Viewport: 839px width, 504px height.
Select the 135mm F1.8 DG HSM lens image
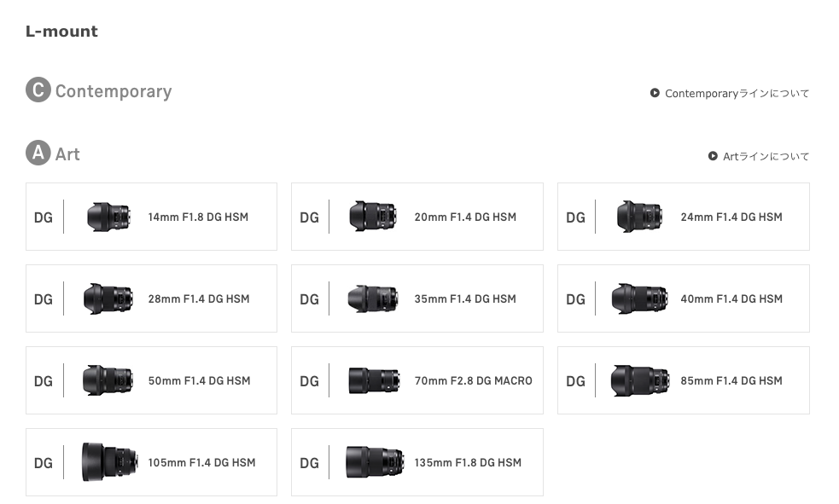coord(373,462)
